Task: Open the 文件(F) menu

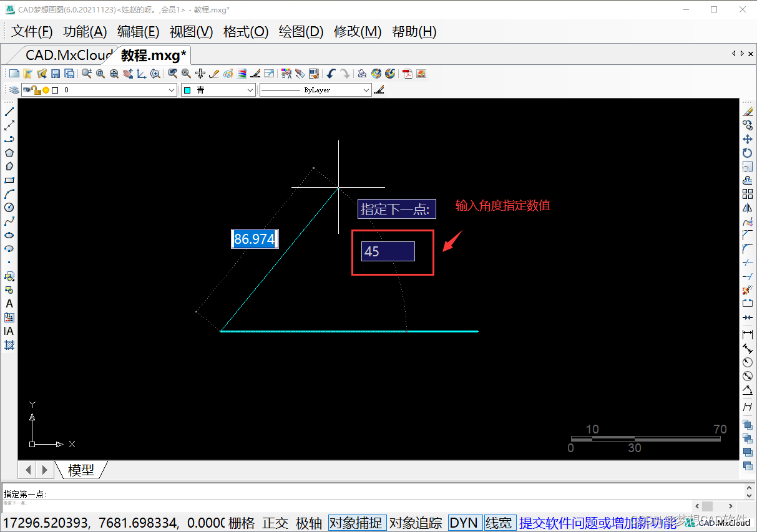Action: [x=32, y=32]
